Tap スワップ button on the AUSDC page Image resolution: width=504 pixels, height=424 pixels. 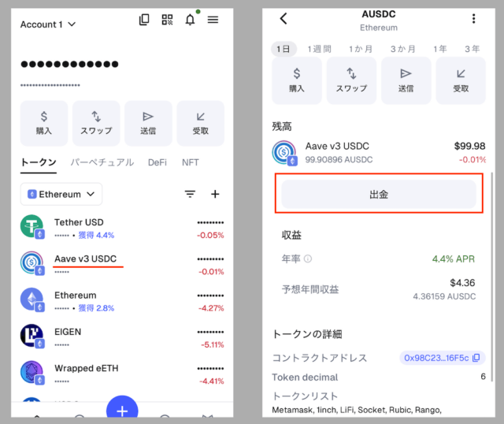(350, 80)
